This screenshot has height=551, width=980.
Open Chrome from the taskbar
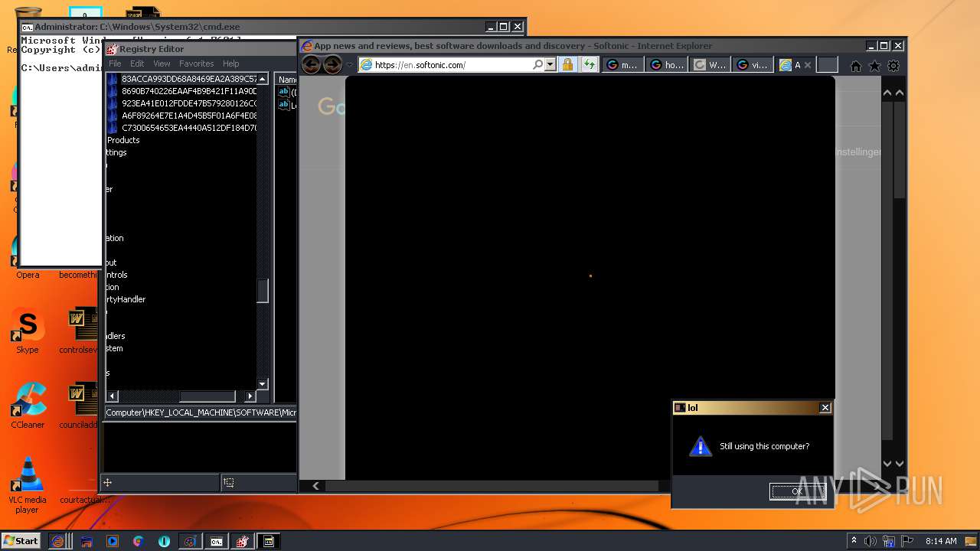[x=139, y=541]
